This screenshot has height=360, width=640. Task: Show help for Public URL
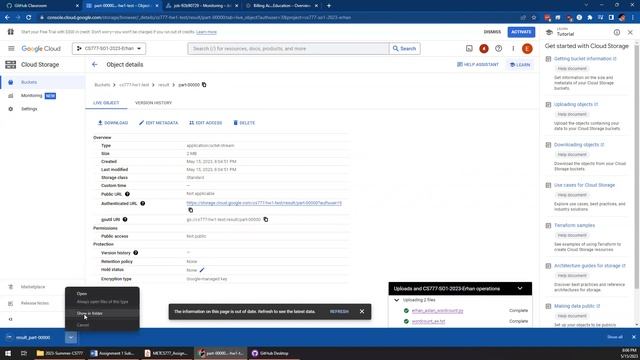[127, 194]
